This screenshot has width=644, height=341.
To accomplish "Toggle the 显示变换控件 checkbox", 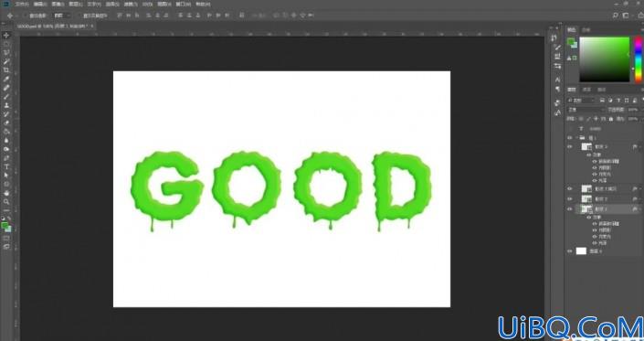I will click(79, 16).
